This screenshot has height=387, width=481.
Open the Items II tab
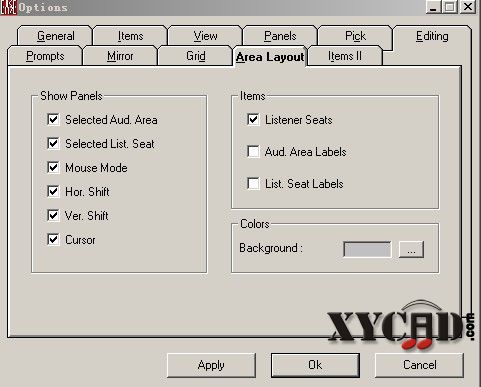click(x=345, y=56)
